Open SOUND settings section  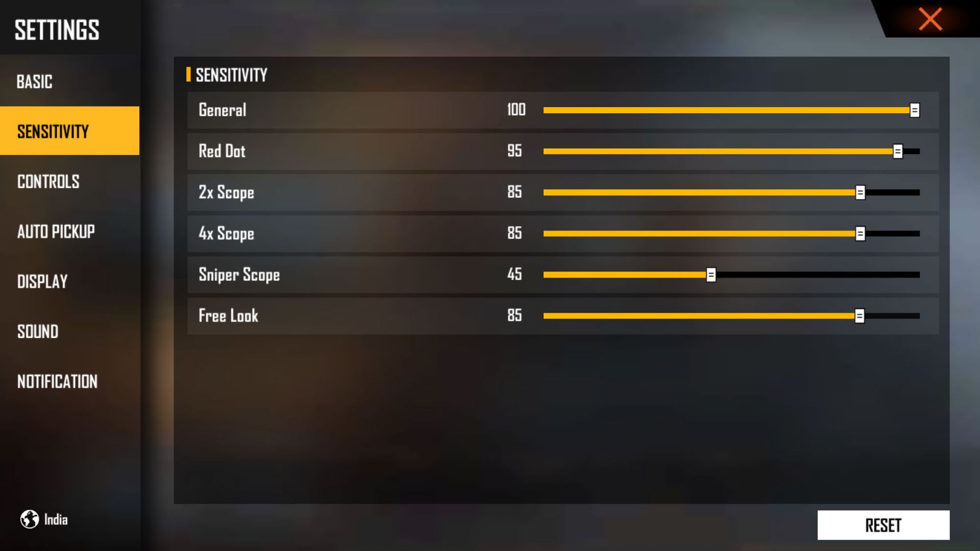tap(38, 331)
